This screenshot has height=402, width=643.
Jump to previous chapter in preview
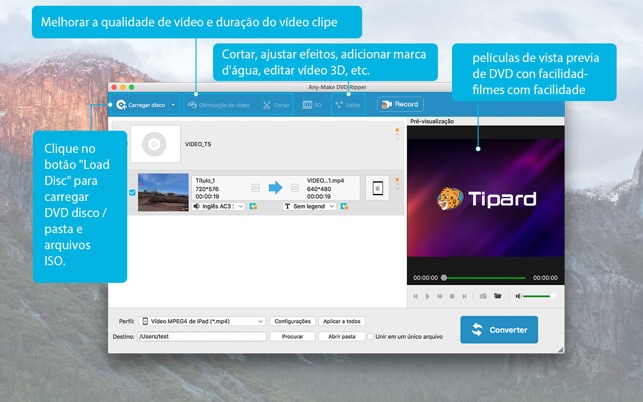coord(415,296)
